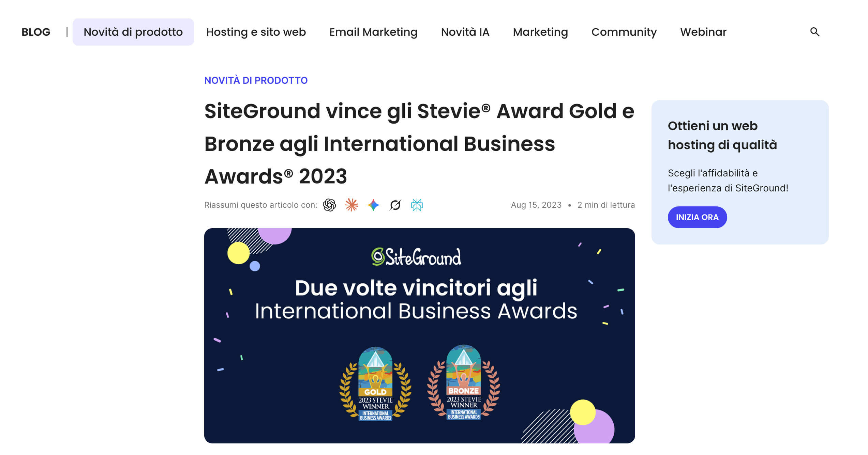Summarize the article with Claude
Viewport: 868px width, 455px height.
pyautogui.click(x=352, y=205)
